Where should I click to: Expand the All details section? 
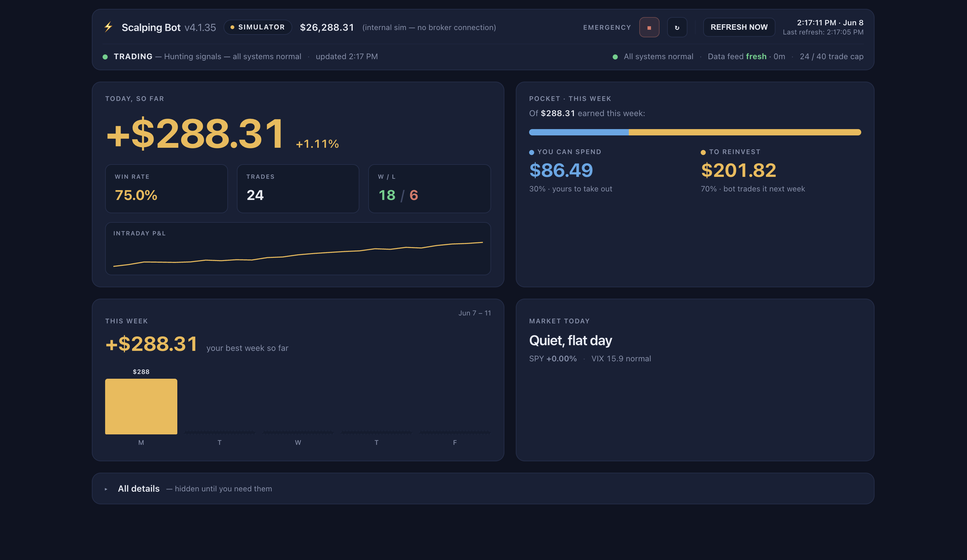(483, 488)
